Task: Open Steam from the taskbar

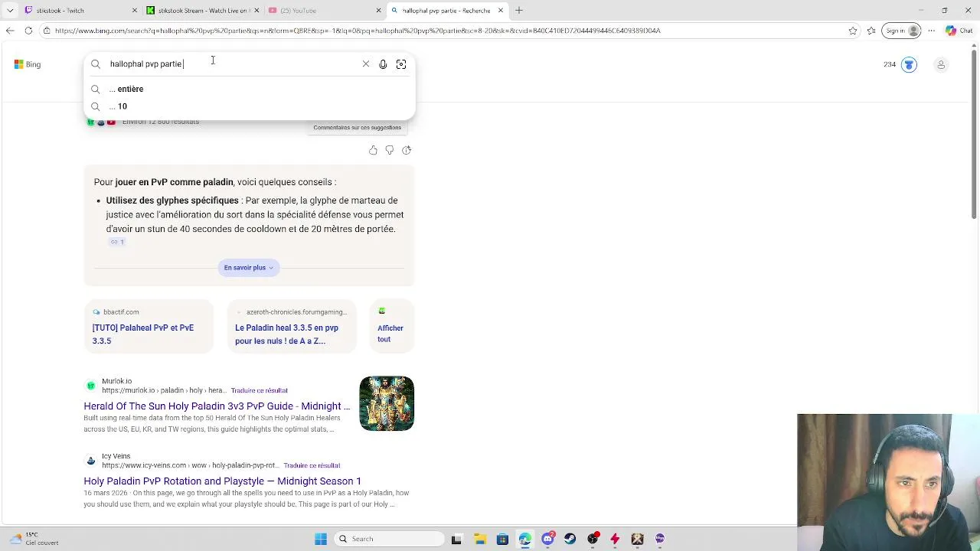Action: pyautogui.click(x=570, y=539)
